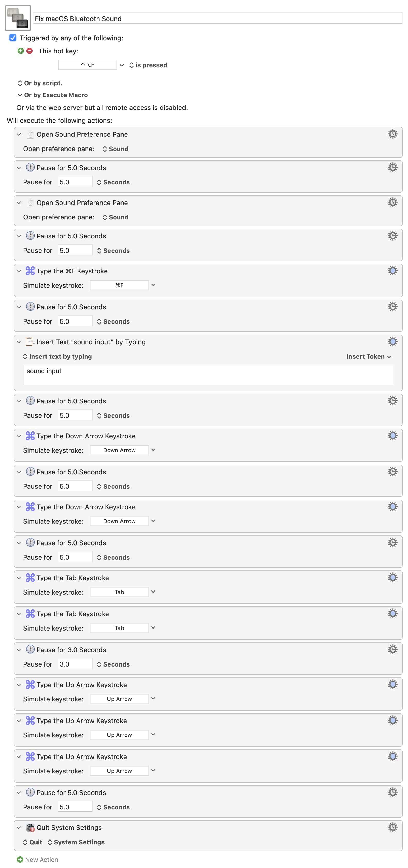
Task: Click gear icon on Type ⌘F Keystroke action
Action: (392, 271)
